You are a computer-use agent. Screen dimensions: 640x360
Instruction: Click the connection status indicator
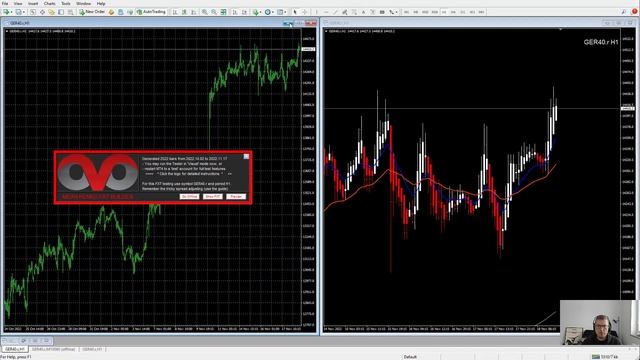606,357
